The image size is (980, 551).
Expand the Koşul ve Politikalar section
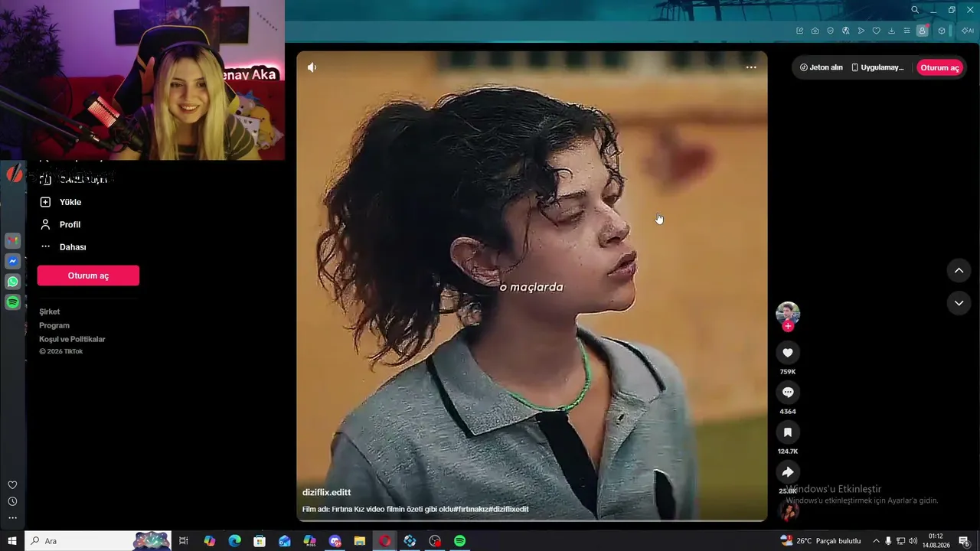[72, 339]
